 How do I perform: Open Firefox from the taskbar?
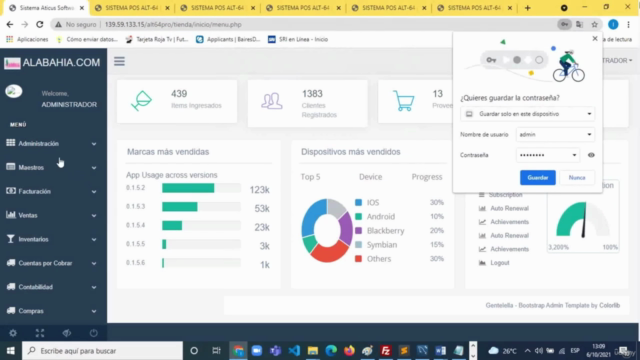(349, 351)
